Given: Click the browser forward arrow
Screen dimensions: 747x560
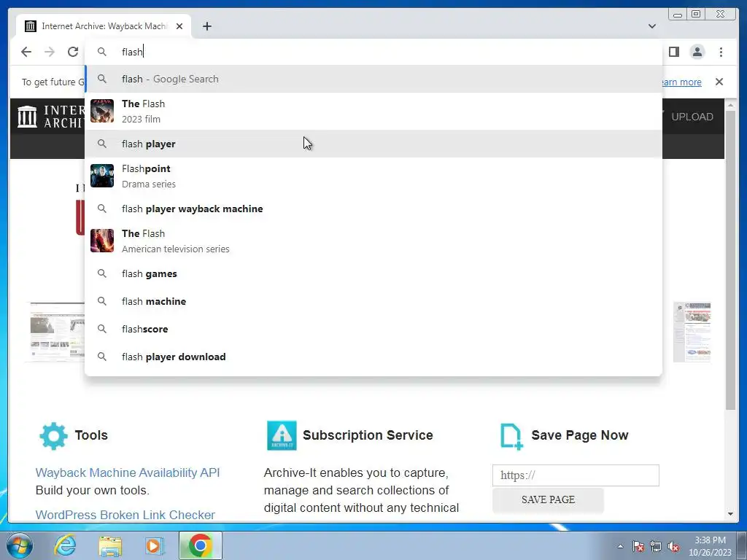Looking at the screenshot, I should tap(50, 52).
